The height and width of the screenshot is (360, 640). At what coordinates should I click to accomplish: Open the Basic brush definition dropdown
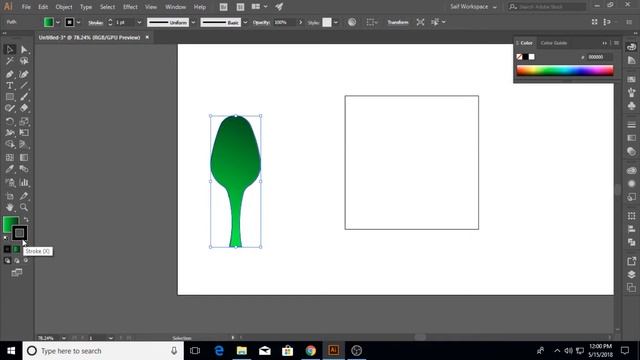(x=245, y=22)
